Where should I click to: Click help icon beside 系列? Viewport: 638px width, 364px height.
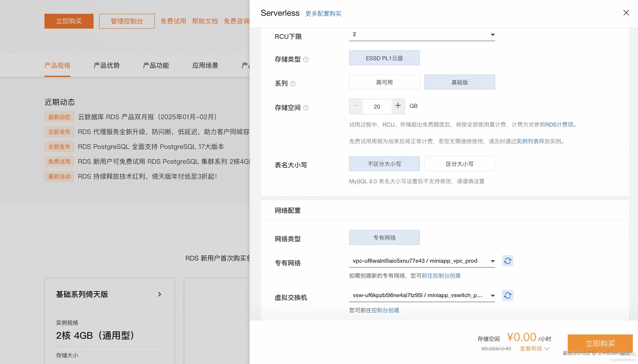[x=293, y=83]
